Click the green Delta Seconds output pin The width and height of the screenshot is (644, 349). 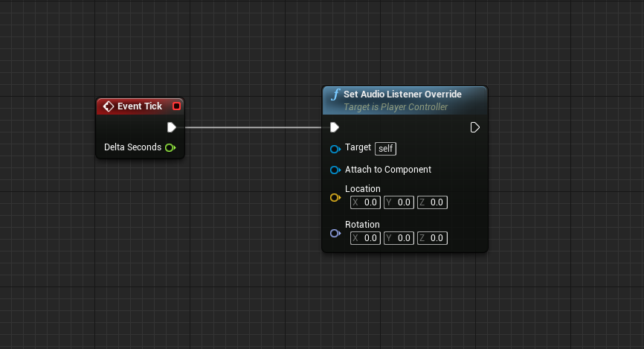170,147
